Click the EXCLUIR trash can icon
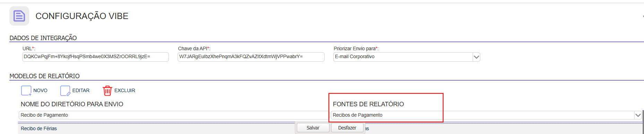The height and width of the screenshot is (134, 644). click(108, 91)
